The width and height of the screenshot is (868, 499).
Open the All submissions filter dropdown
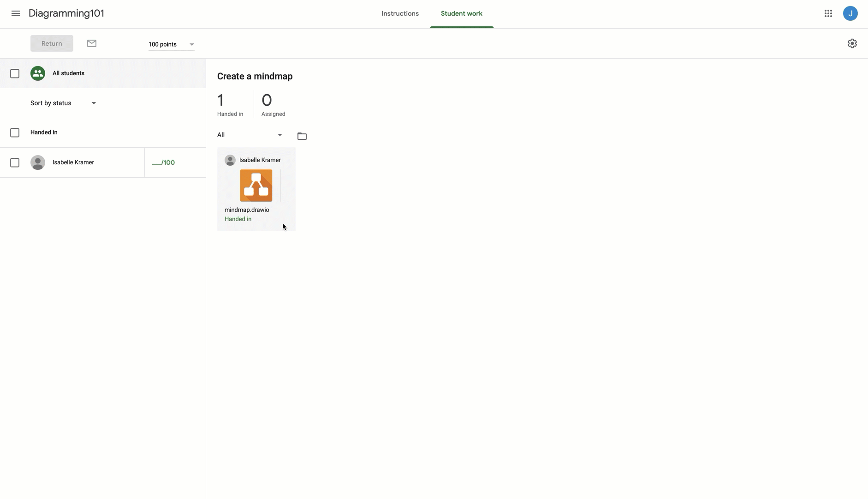[249, 134]
